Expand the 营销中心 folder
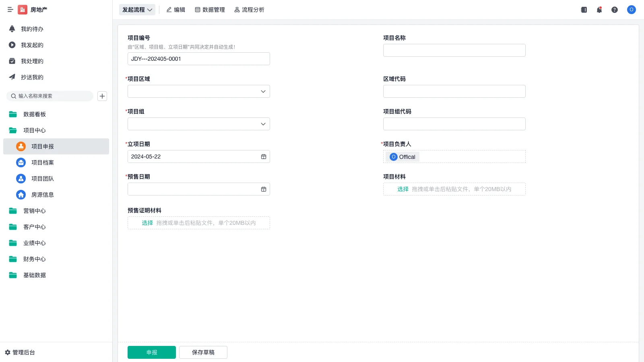Image resolution: width=644 pixels, height=362 pixels. tap(56, 211)
